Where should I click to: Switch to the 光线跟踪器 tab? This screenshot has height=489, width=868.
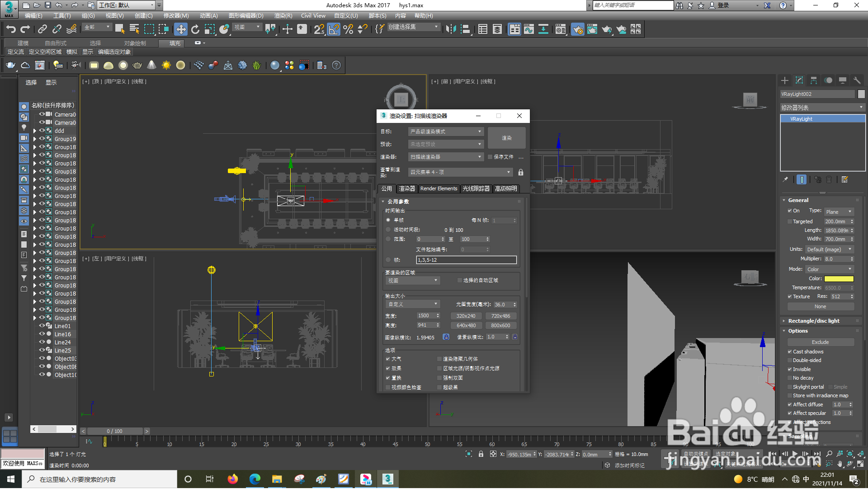pyautogui.click(x=476, y=189)
